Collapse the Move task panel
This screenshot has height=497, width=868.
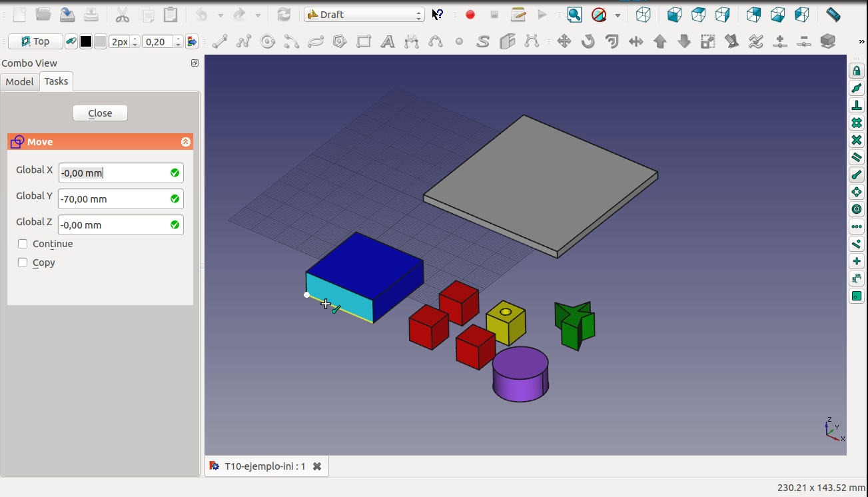pyautogui.click(x=186, y=142)
